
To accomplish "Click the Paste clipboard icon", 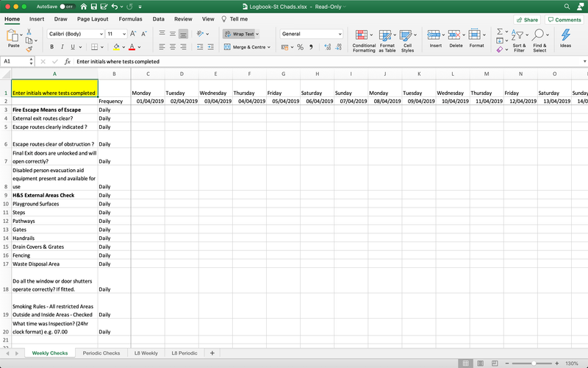I will click(12, 35).
